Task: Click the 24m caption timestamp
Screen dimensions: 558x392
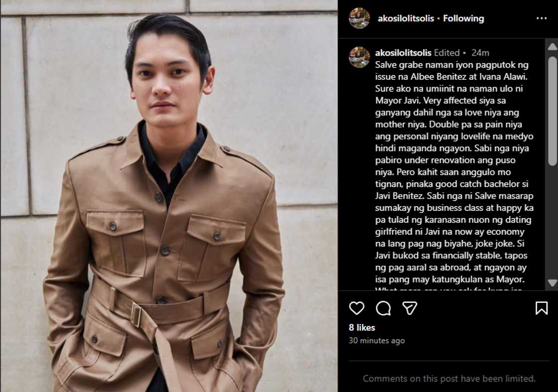Action: click(x=480, y=53)
